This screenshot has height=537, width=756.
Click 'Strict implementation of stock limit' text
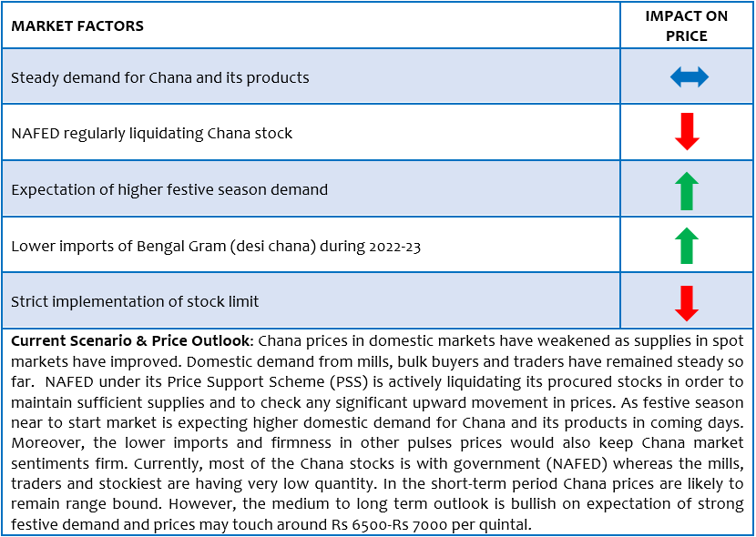(x=135, y=301)
